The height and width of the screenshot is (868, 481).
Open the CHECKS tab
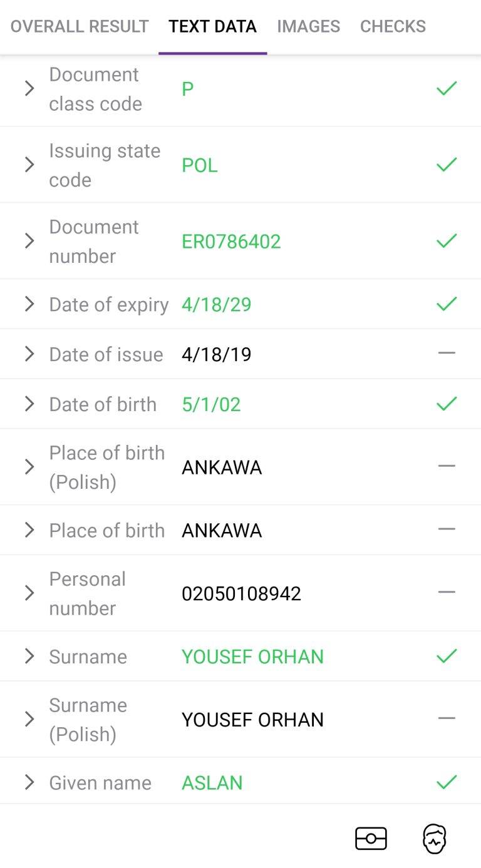(393, 26)
